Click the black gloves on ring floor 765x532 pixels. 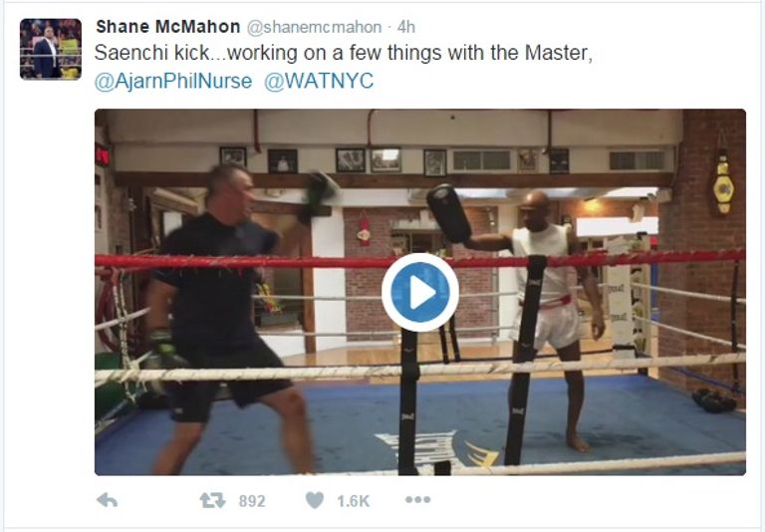pyautogui.click(x=714, y=400)
